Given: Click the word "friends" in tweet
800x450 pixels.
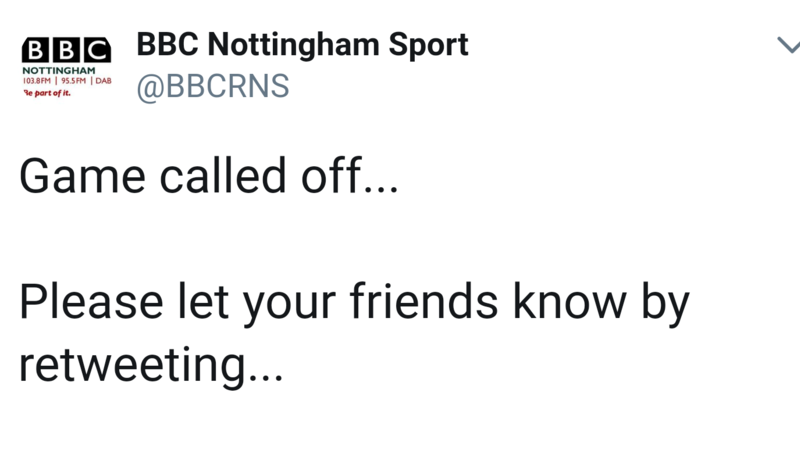Looking at the screenshot, I should (423, 302).
